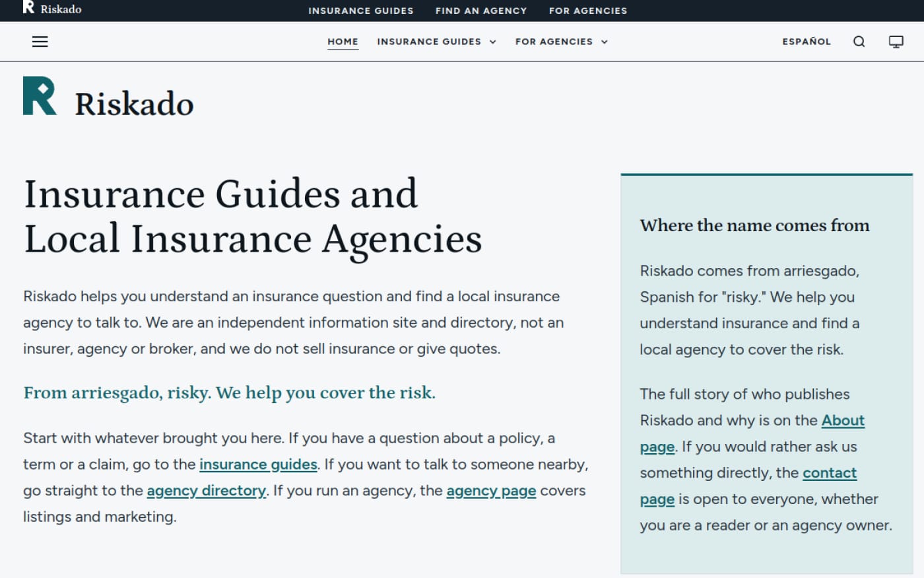
Task: Open the search magnifier icon
Action: pyautogui.click(x=859, y=42)
